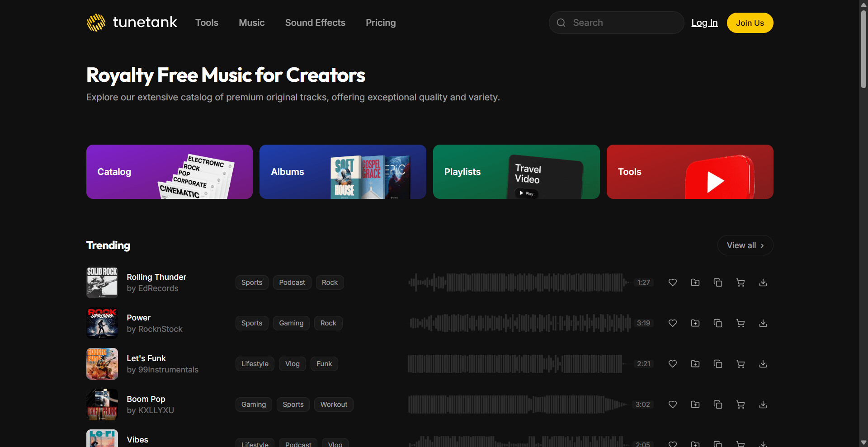Add Boom Pop to the cart

tap(741, 405)
